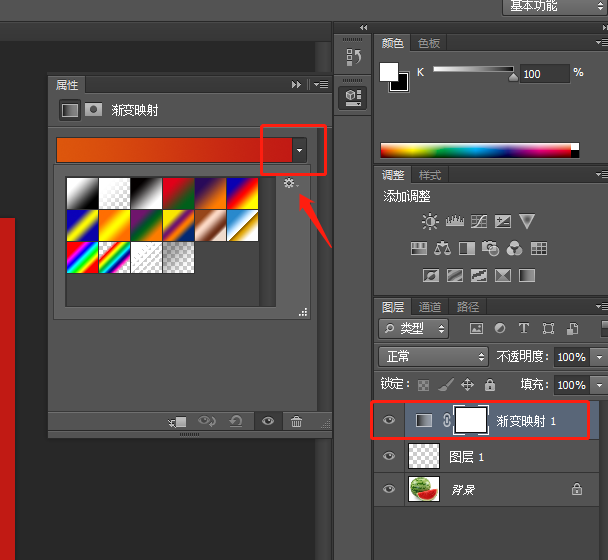Open the 3D properties panel icon
The width and height of the screenshot is (608, 560).
tap(353, 98)
